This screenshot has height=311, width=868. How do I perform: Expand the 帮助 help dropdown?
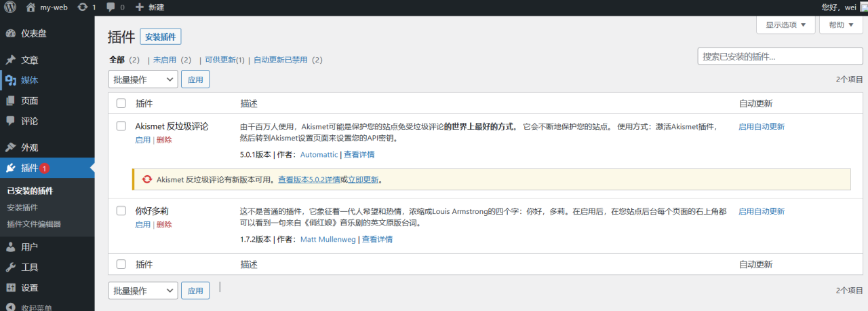coord(841,24)
